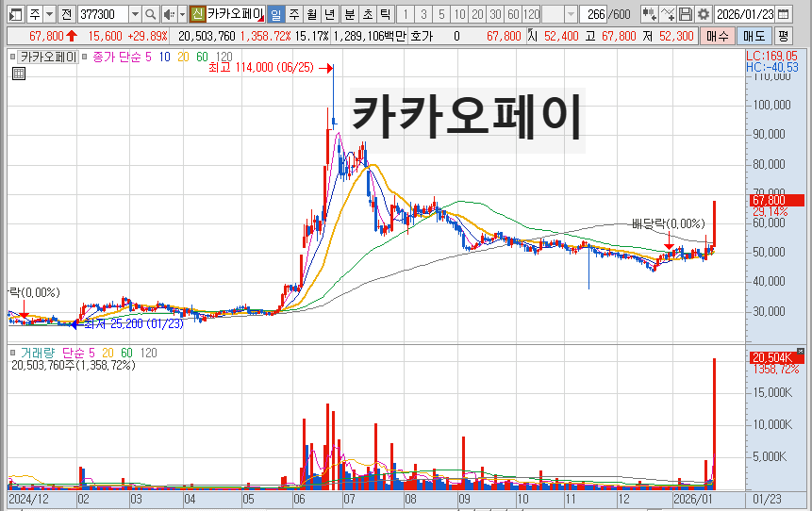Click the 배당락(0.00%) dividend marker
Viewport: 812px width, 511px height.
669,223
